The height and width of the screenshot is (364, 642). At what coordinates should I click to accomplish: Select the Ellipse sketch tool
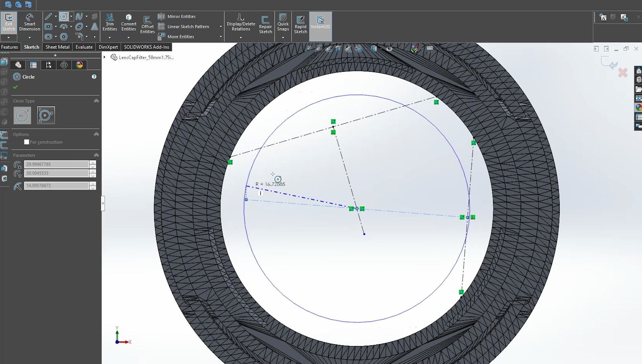point(79,26)
